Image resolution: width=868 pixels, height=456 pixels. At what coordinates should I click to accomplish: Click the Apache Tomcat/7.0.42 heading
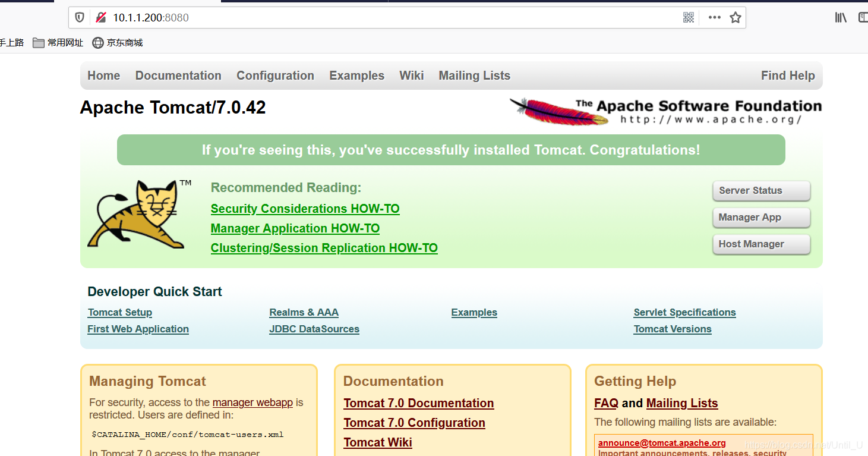(x=173, y=108)
